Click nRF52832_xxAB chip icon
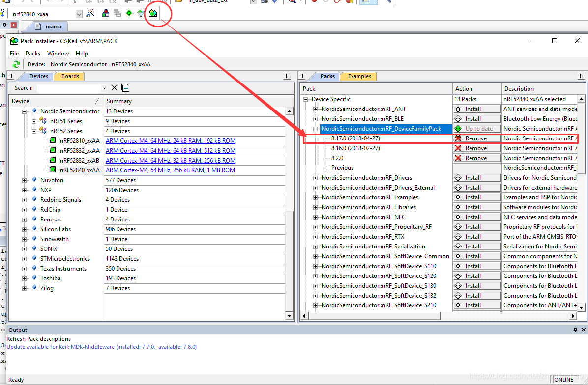 [53, 160]
